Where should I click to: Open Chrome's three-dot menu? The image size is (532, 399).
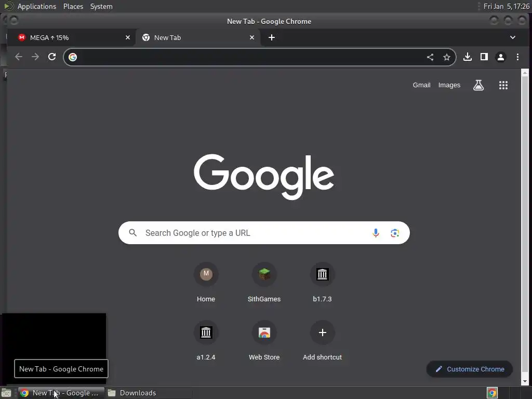pyautogui.click(x=517, y=57)
